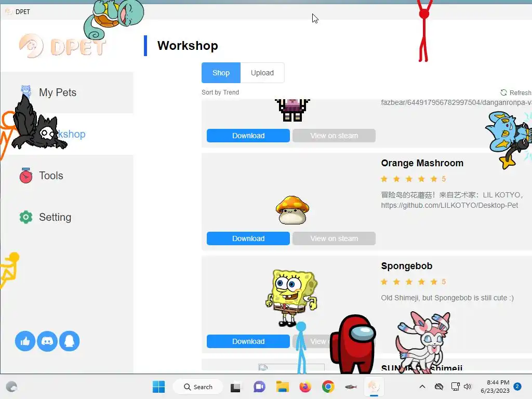Click the Orange Mashroom thumbnail

[x=292, y=210]
